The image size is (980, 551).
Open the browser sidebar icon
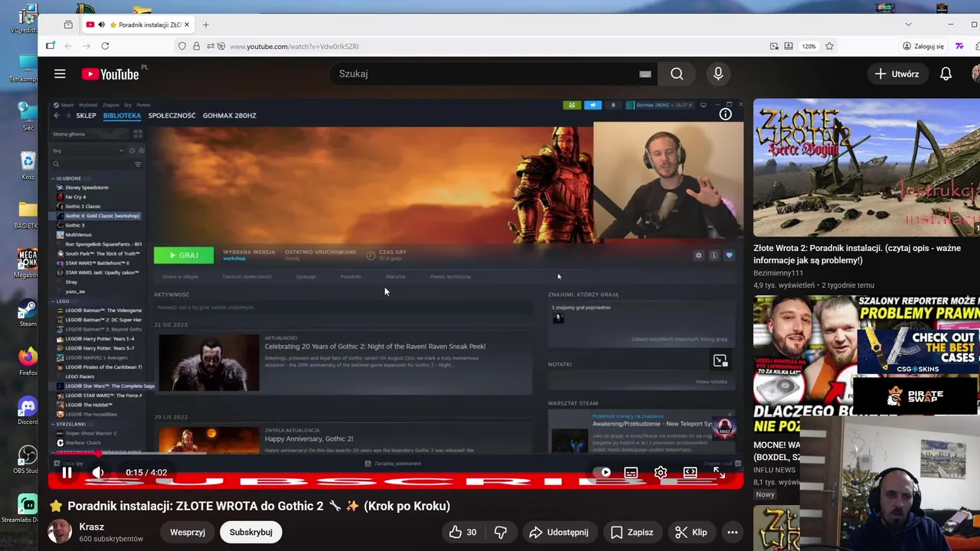pos(51,46)
